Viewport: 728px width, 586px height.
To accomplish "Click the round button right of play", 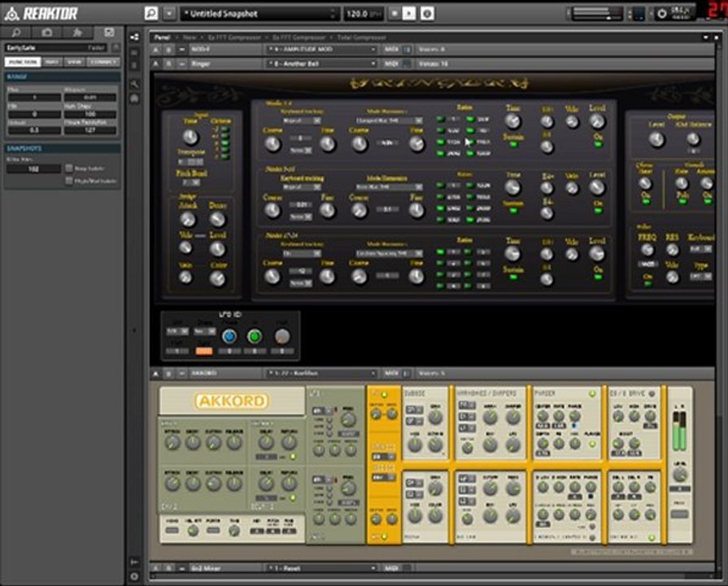I will (427, 14).
